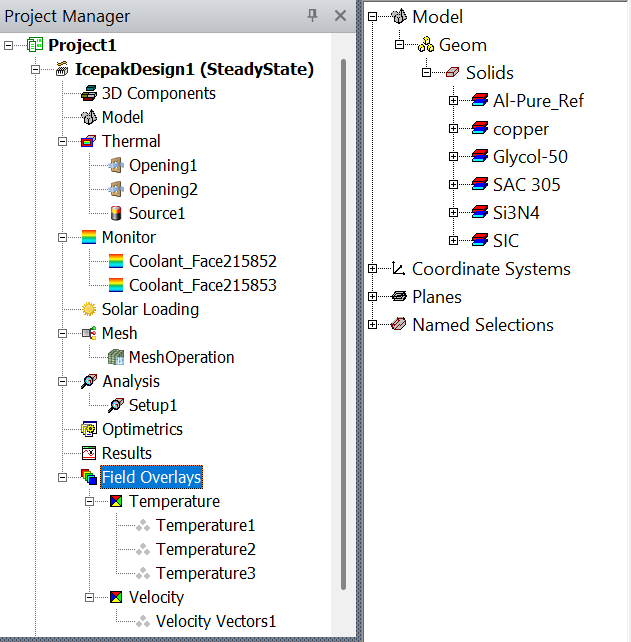Expand the Planes node
631x642 pixels.
[373, 297]
